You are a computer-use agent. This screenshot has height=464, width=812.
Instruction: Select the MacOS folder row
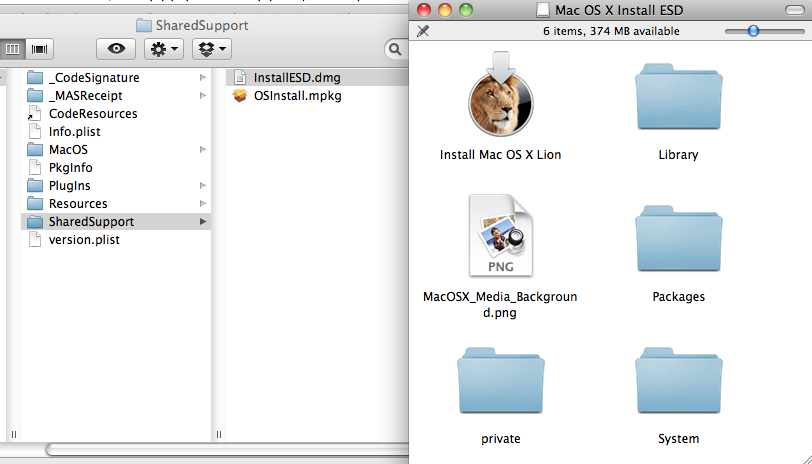click(116, 150)
